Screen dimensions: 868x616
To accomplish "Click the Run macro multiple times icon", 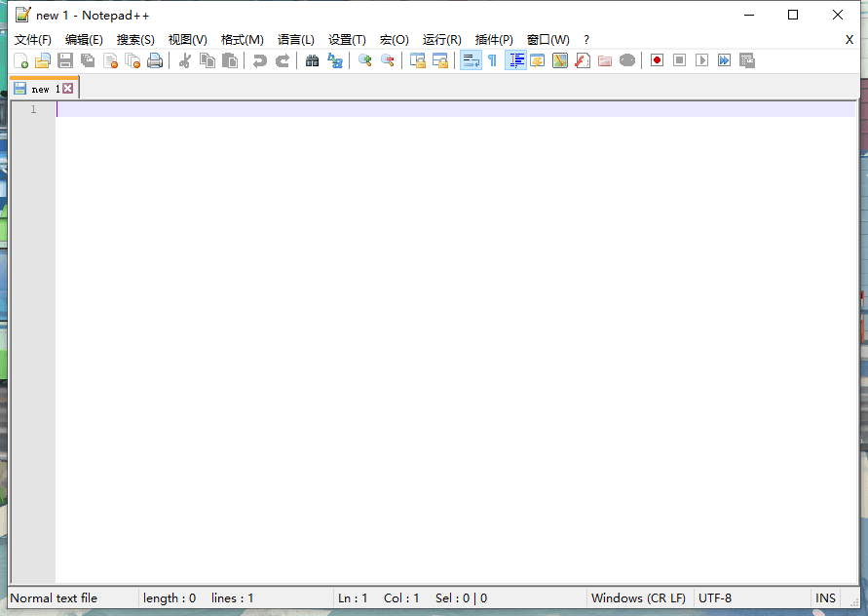I will point(724,60).
